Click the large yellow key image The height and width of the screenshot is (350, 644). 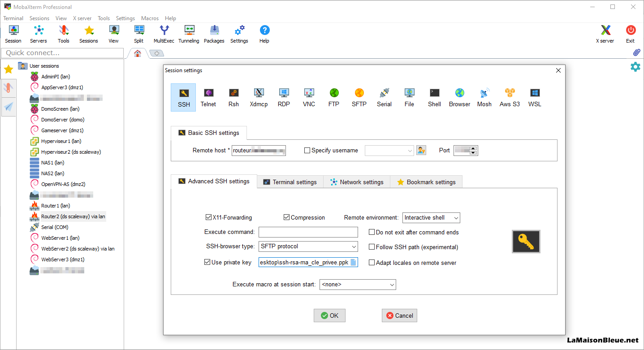click(x=526, y=242)
